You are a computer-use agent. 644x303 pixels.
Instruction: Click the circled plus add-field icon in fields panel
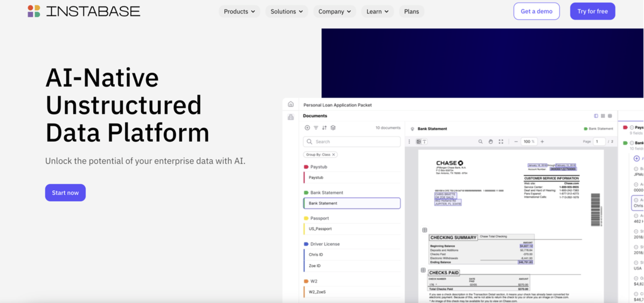tap(636, 159)
